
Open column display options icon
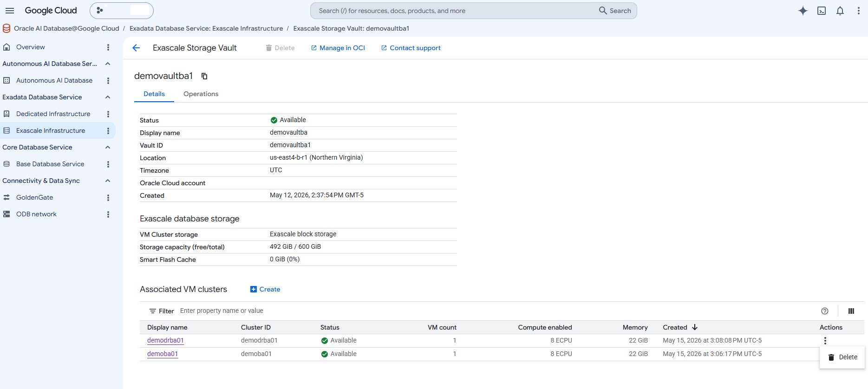click(851, 311)
